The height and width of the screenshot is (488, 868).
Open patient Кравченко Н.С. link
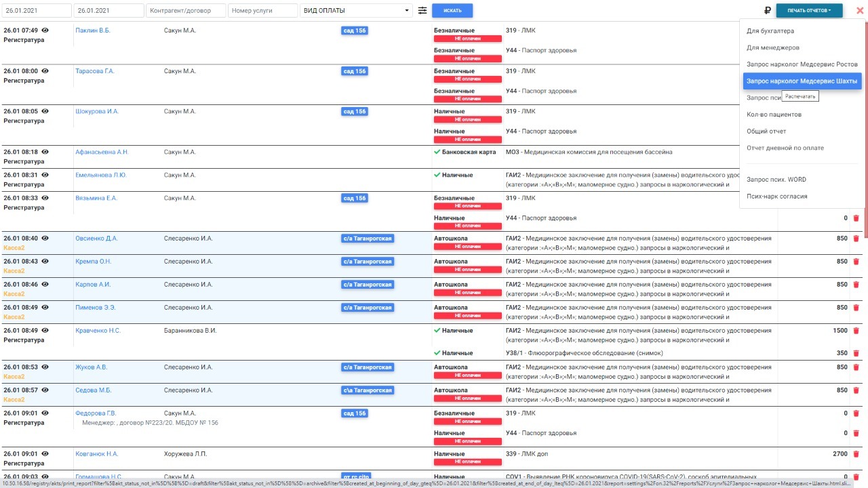(98, 331)
